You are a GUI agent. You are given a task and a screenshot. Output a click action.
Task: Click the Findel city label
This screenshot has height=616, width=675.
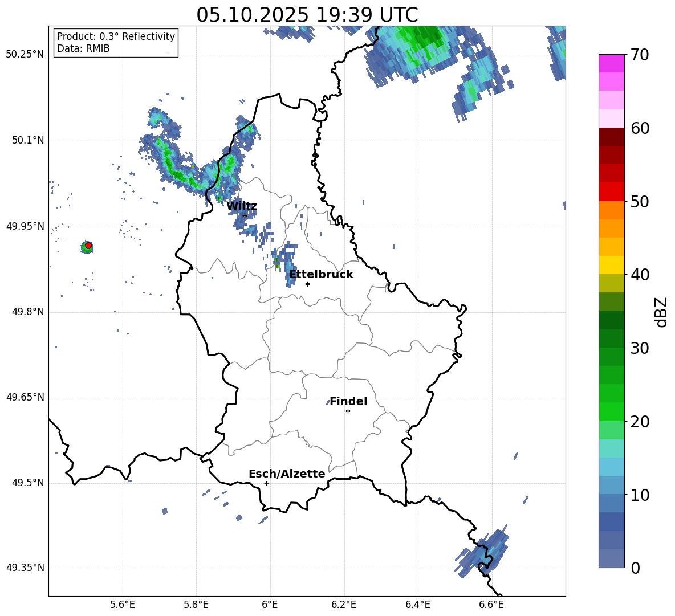pyautogui.click(x=348, y=401)
